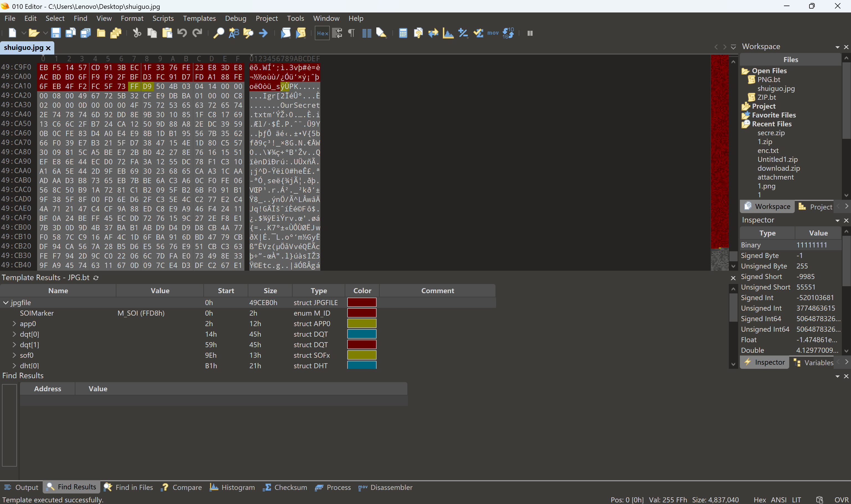Click the Undo arrow icon
Viewport: 851px width, 504px height.
pyautogui.click(x=182, y=33)
